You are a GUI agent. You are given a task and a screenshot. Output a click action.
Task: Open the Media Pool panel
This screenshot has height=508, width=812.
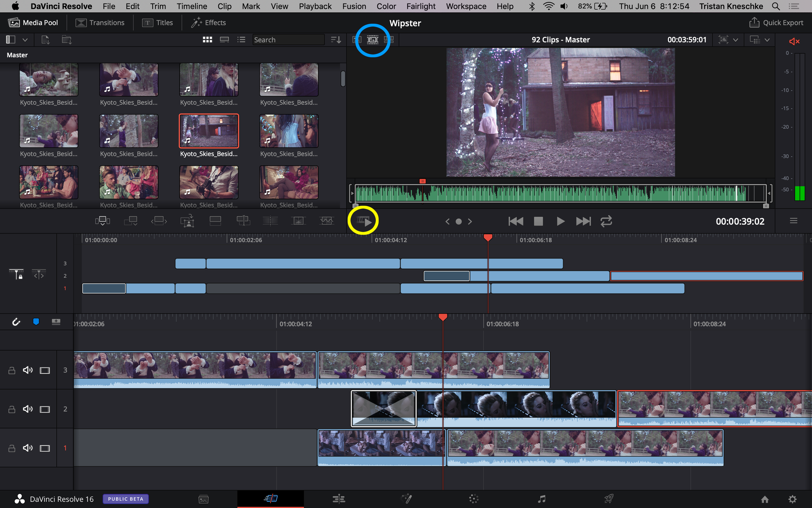click(33, 22)
